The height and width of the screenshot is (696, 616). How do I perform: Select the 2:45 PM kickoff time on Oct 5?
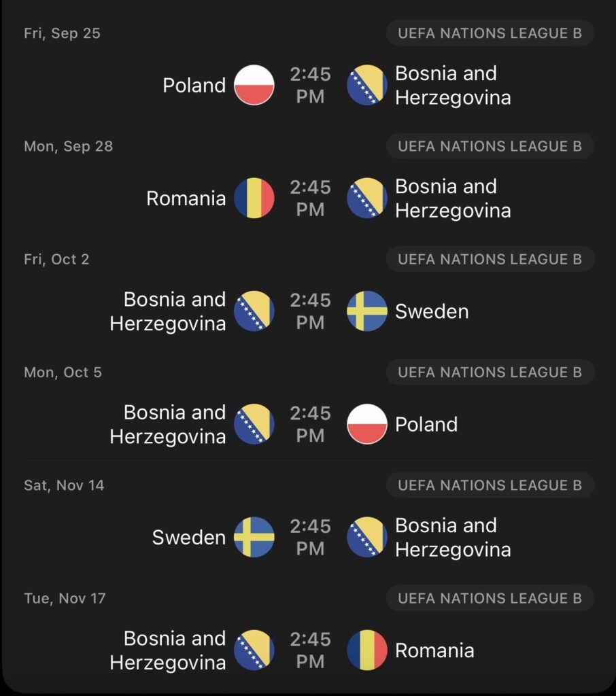[311, 424]
